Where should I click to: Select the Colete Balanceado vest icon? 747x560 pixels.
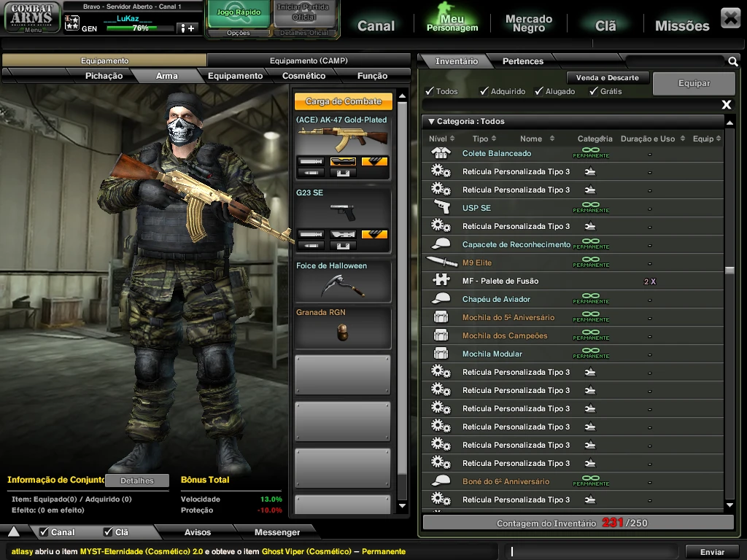[x=441, y=153]
